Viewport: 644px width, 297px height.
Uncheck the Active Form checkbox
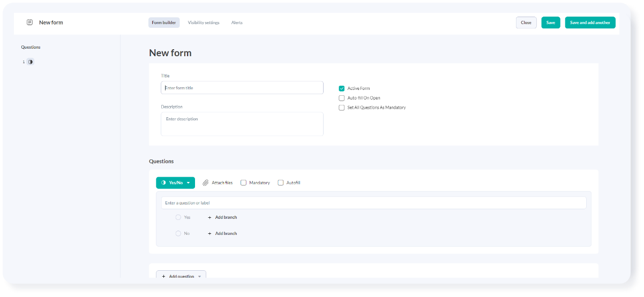point(341,88)
